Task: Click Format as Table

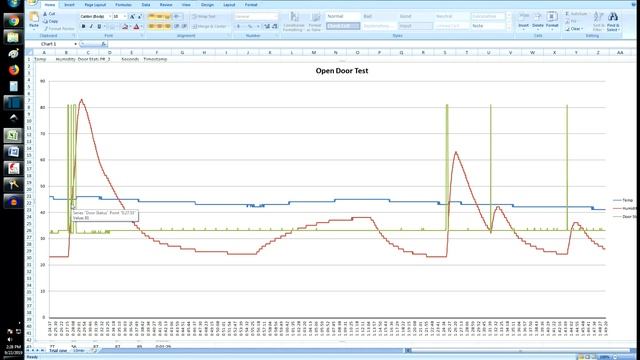Action: (315, 22)
